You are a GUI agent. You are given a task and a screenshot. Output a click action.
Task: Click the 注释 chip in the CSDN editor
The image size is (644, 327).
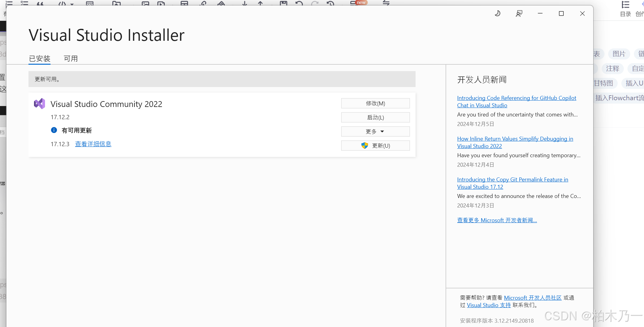point(612,69)
